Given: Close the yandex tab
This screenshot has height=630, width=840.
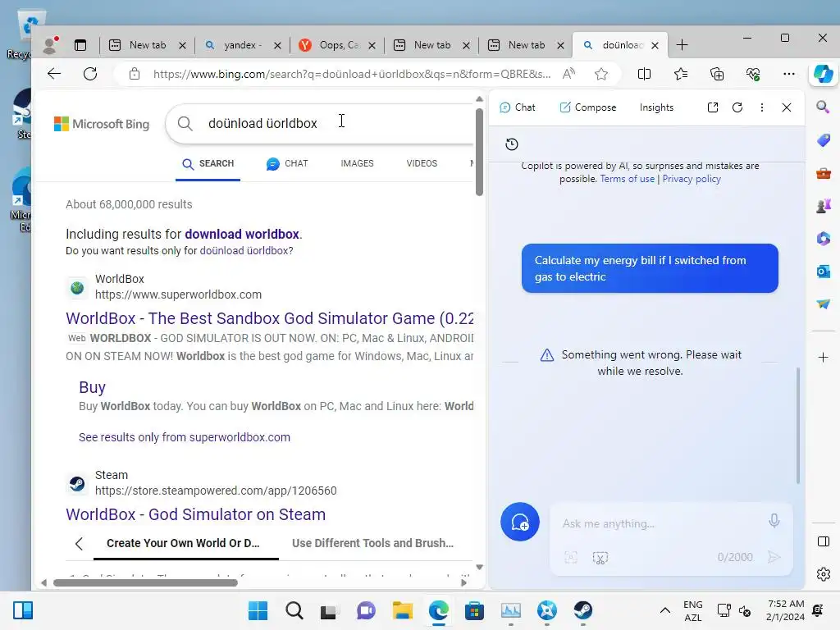Looking at the screenshot, I should click(x=277, y=46).
